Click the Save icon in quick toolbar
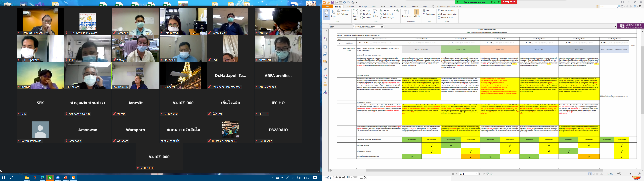 click(332, 2)
